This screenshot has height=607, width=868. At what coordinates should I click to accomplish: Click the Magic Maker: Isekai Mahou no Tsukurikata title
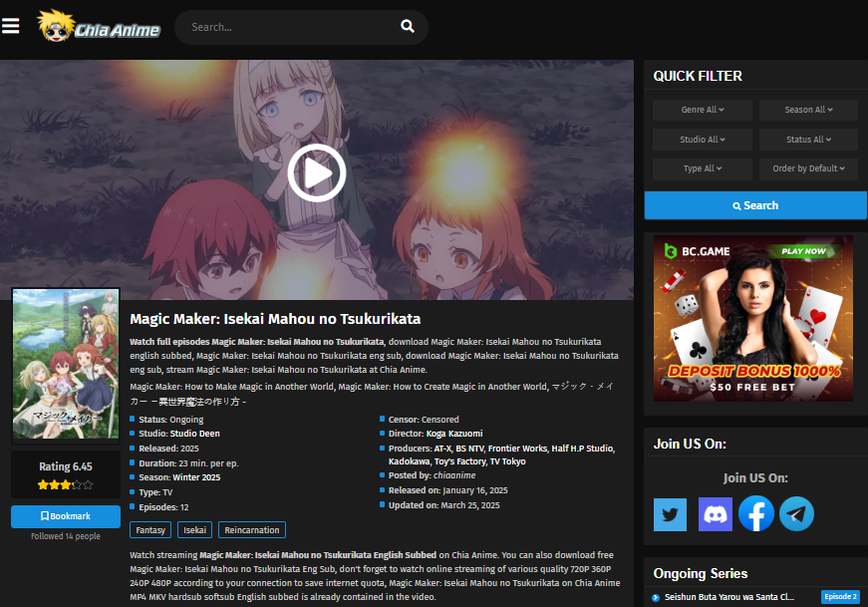[275, 319]
